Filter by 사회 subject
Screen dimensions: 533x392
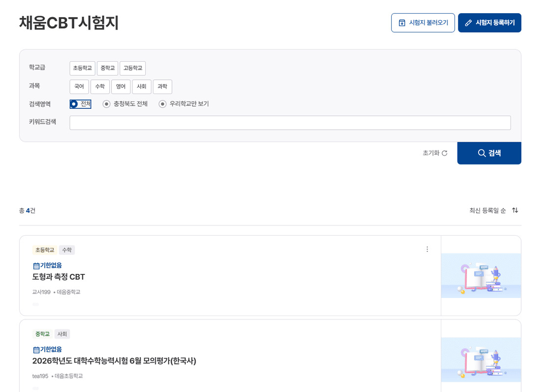coord(142,87)
